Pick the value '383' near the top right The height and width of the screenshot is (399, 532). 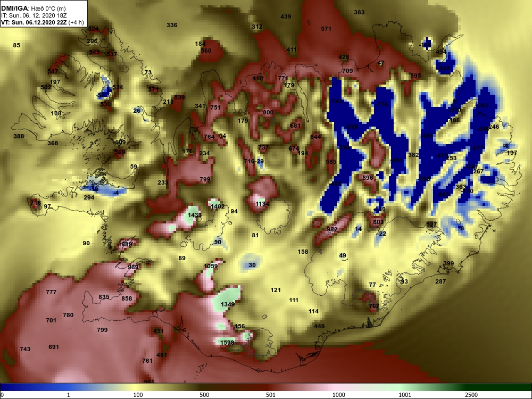point(359,13)
